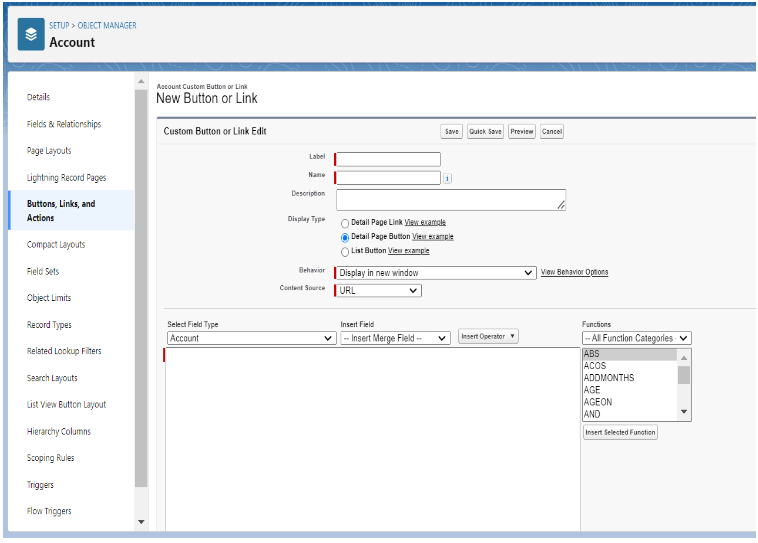This screenshot has width=758, height=543.
Task: Select List Button radio option
Action: point(345,251)
